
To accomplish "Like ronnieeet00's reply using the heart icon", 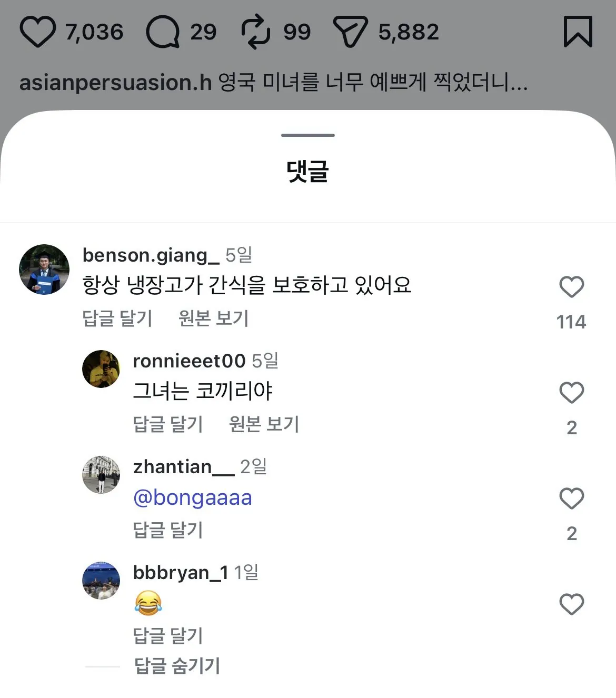I will (x=572, y=393).
